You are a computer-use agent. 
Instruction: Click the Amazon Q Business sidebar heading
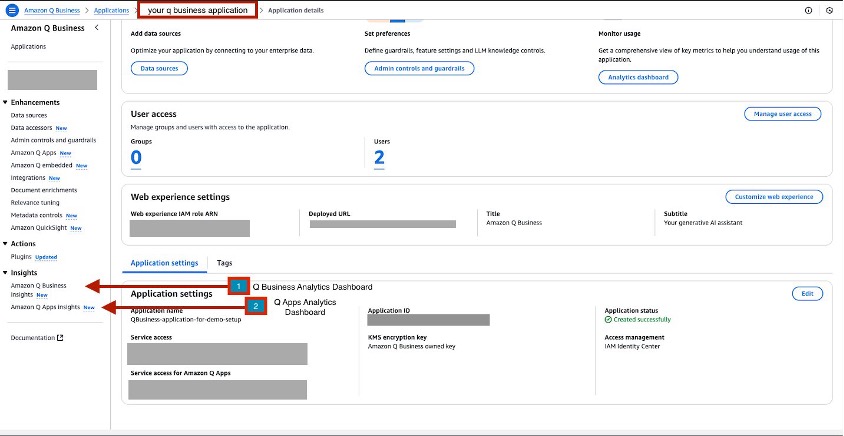47,28
